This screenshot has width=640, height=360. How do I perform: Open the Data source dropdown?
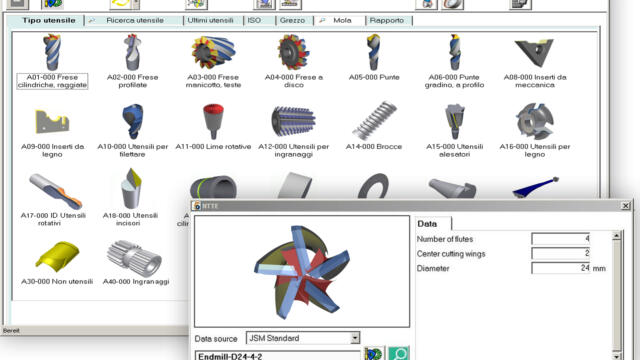point(355,338)
